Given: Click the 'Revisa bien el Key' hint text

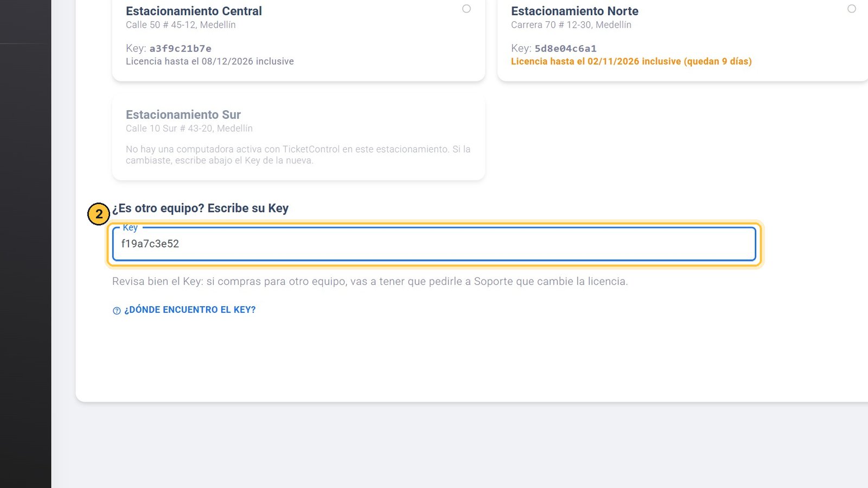Looking at the screenshot, I should [x=370, y=281].
